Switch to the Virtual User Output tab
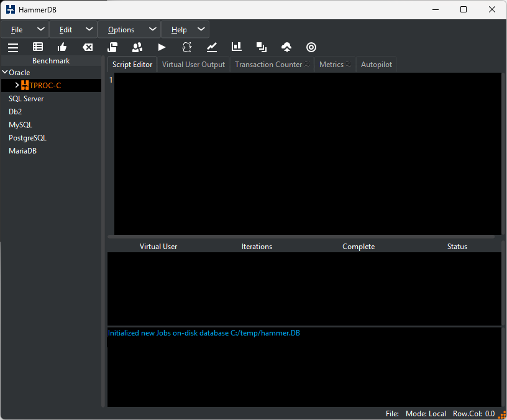Viewport: 507px width, 420px height. [193, 65]
